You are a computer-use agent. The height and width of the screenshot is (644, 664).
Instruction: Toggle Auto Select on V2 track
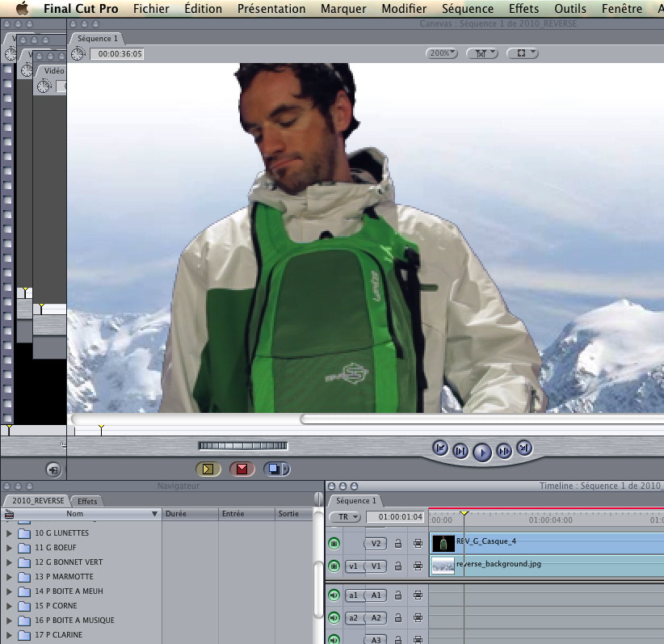[x=418, y=543]
